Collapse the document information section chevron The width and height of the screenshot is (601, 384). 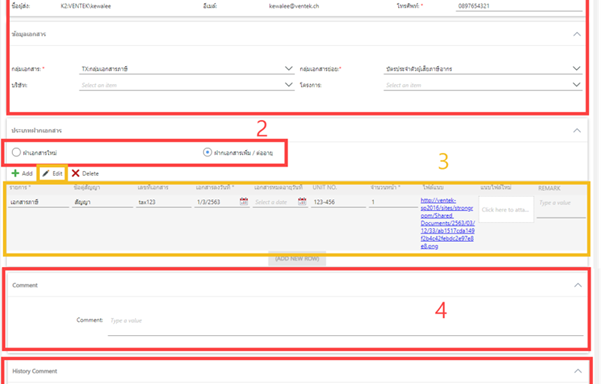tap(577, 34)
